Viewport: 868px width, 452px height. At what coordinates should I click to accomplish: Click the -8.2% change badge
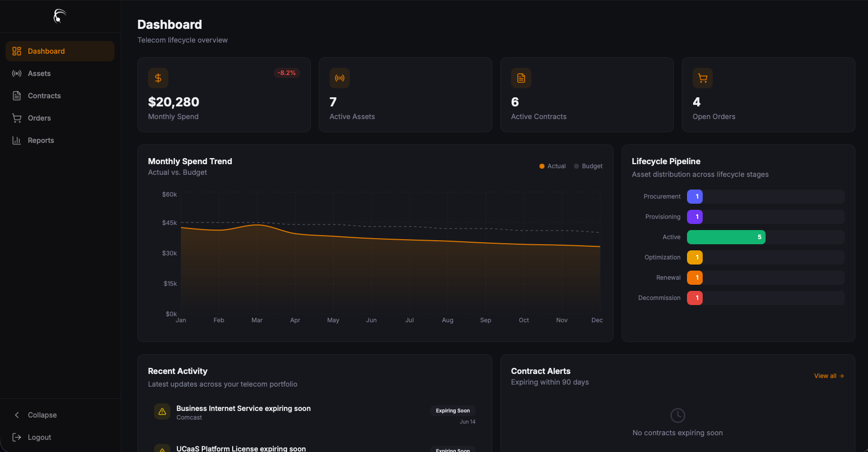pos(287,73)
